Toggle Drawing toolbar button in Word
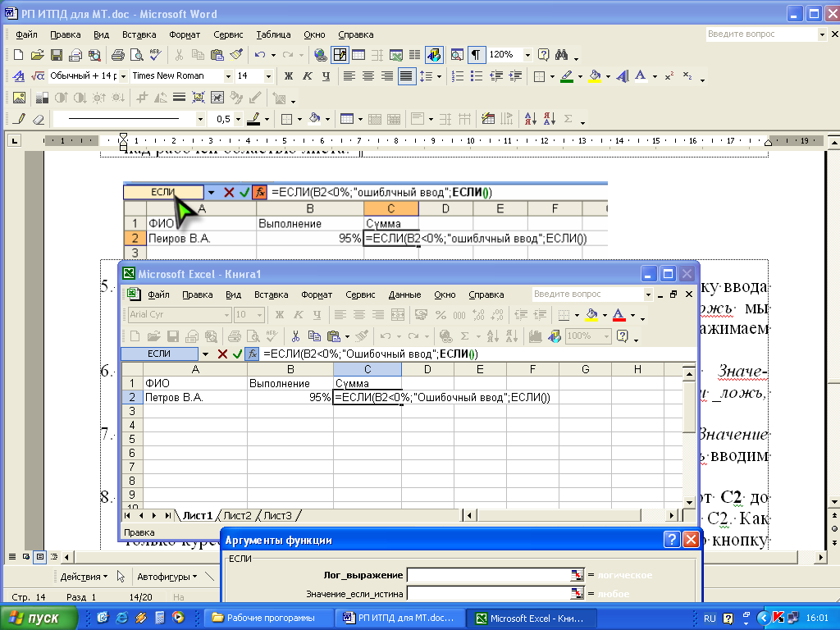 point(434,55)
